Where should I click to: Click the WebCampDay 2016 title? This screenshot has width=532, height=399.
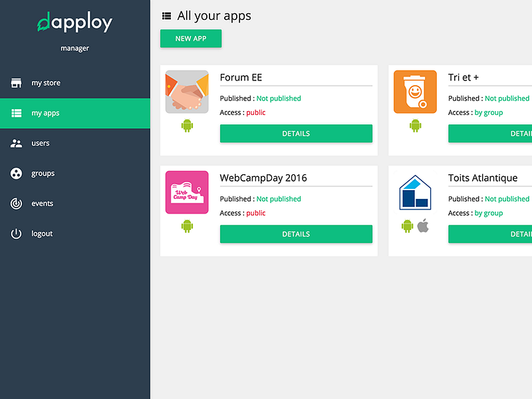263,178
